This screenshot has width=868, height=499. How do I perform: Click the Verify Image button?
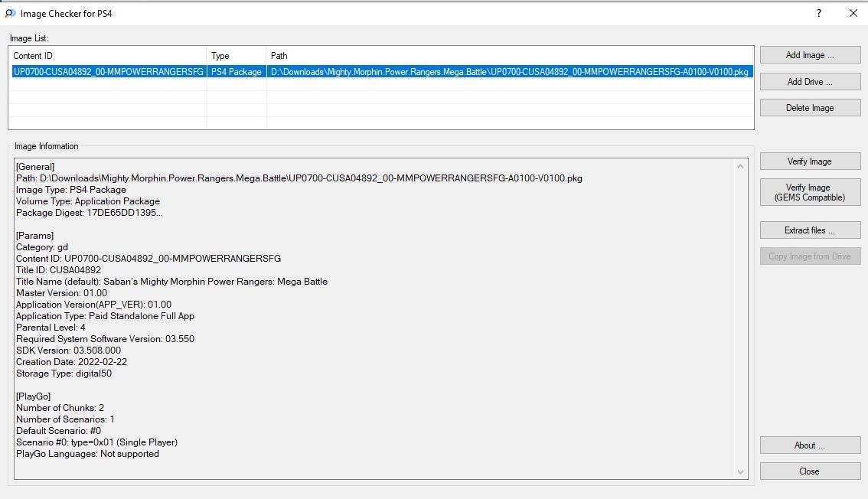click(x=810, y=161)
